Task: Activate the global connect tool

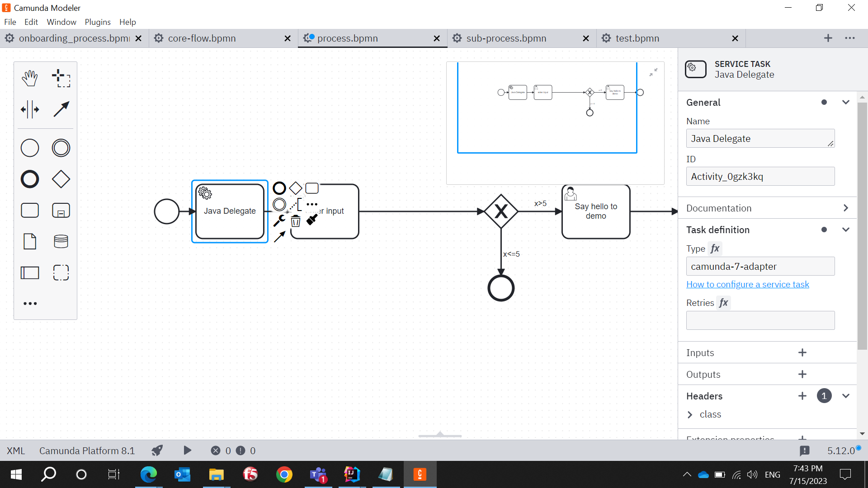Action: pos(61,109)
